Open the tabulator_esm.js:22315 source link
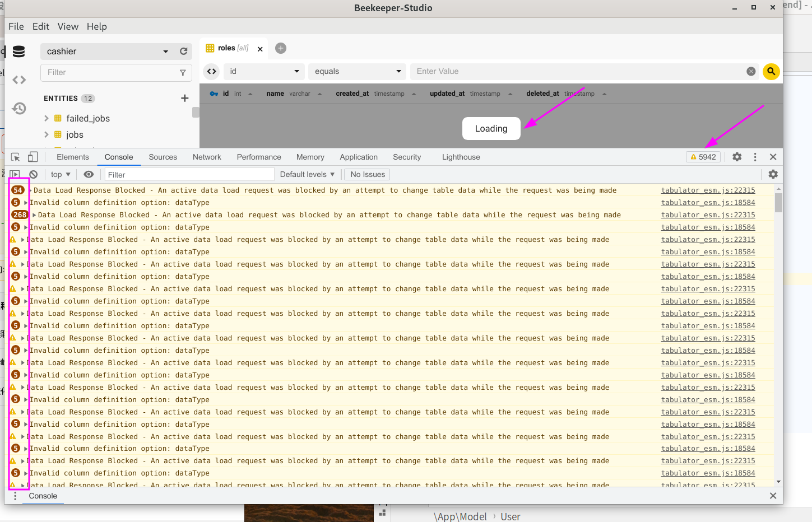The height and width of the screenshot is (522, 812). click(x=708, y=190)
